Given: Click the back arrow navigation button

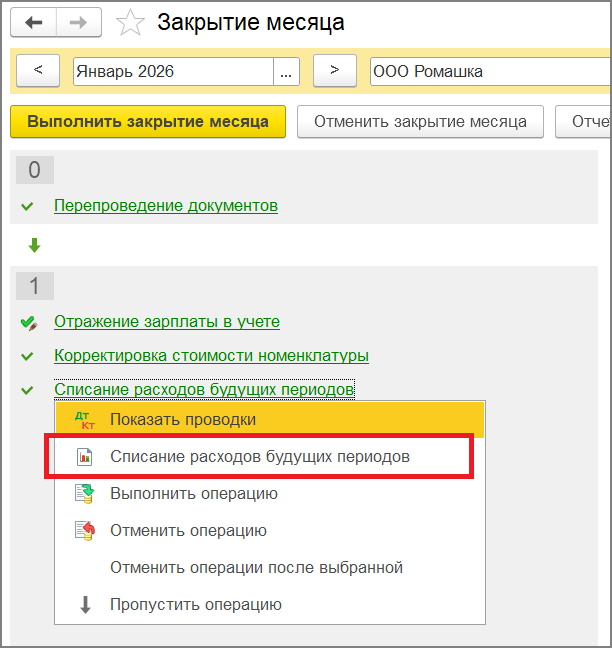Looking at the screenshot, I should click(35, 23).
